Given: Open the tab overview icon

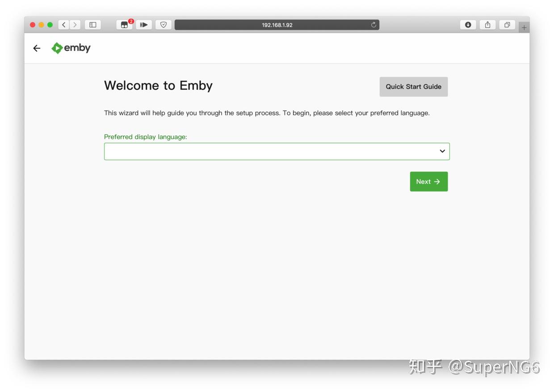Looking at the screenshot, I should 507,25.
